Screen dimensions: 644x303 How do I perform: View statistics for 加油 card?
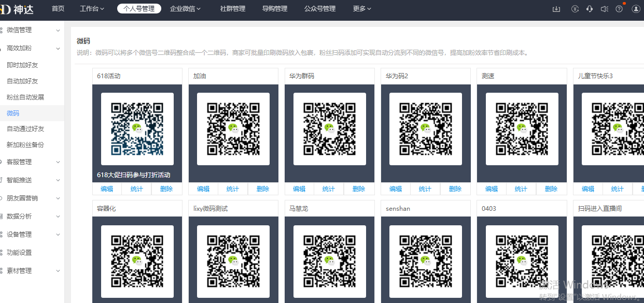coord(233,189)
